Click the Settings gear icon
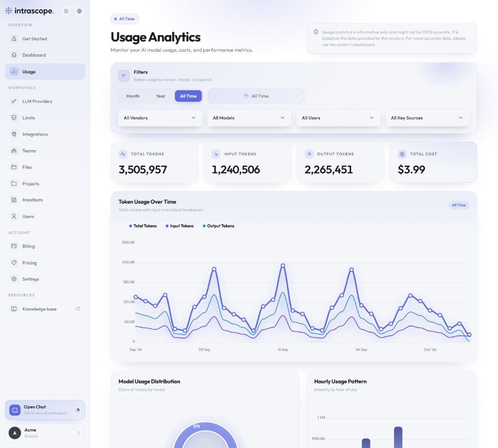The width and height of the screenshot is (498, 448). (14, 279)
